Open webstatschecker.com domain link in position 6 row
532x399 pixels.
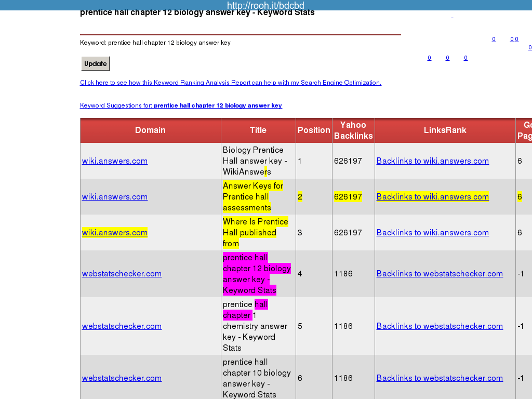point(122,378)
